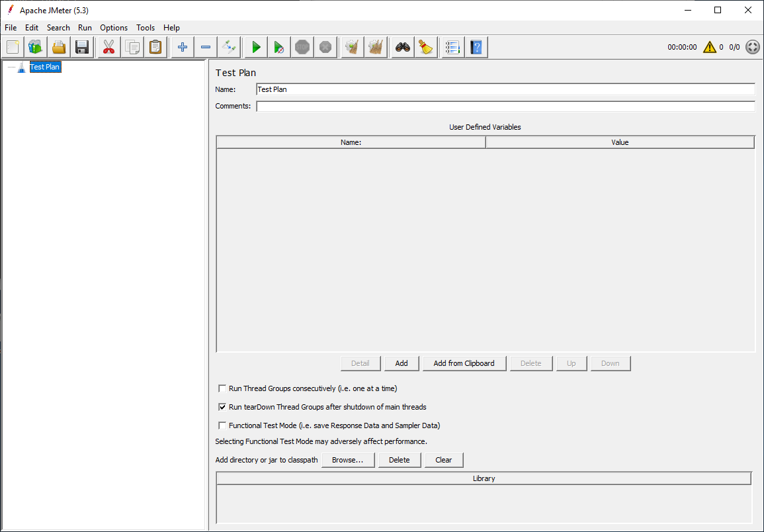764x532 pixels.
Task: Enable Run Thread Groups consecutively checkbox
Action: (222, 388)
